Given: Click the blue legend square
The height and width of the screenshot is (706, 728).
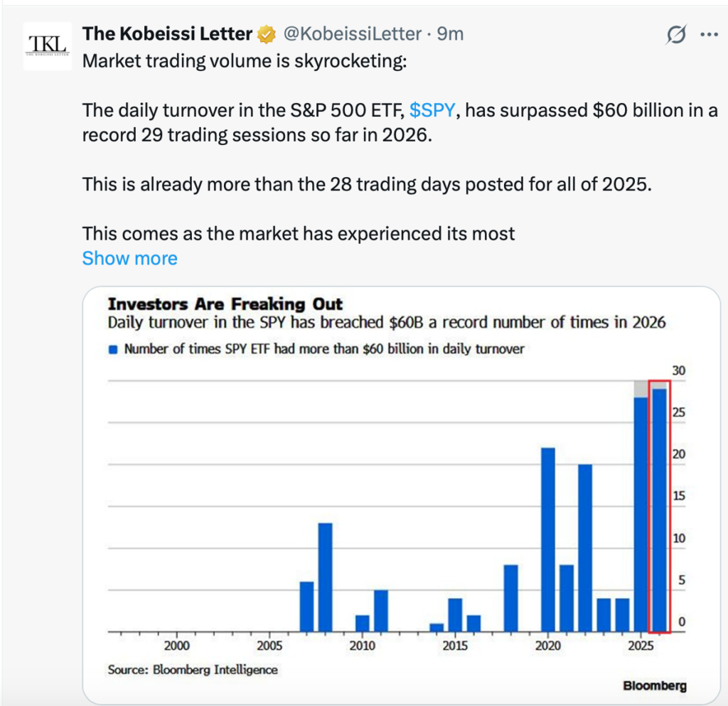Looking at the screenshot, I should pos(113,349).
